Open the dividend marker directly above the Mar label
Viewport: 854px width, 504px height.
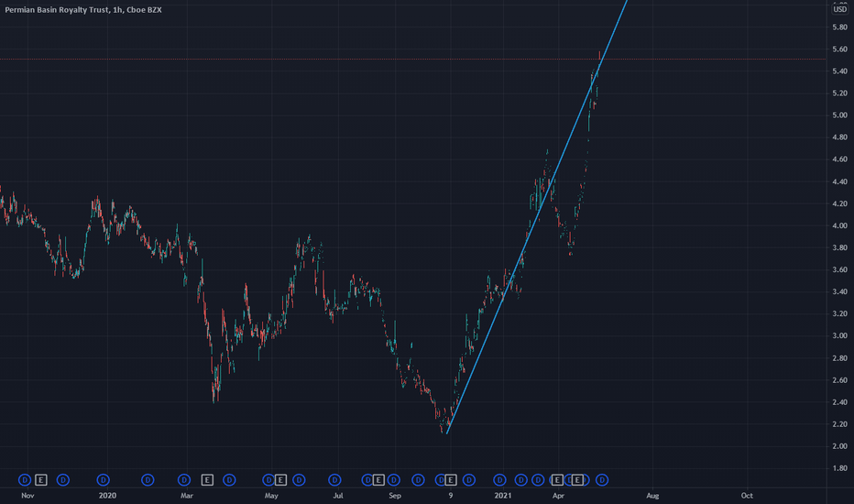(184, 480)
